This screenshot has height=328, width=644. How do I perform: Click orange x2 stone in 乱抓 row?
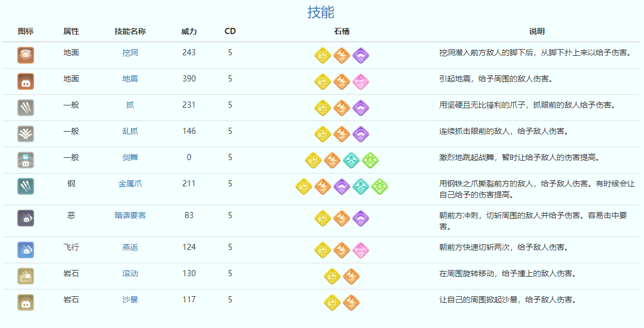click(x=342, y=134)
